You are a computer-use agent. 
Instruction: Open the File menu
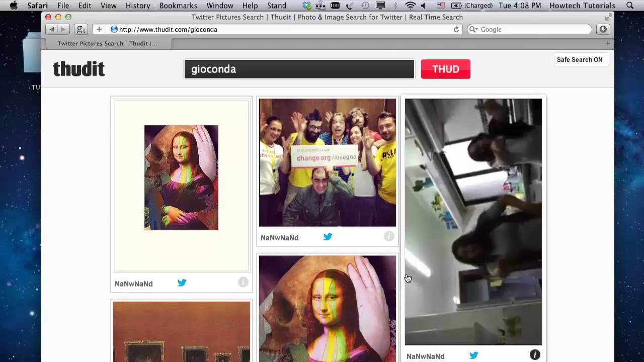pyautogui.click(x=63, y=6)
